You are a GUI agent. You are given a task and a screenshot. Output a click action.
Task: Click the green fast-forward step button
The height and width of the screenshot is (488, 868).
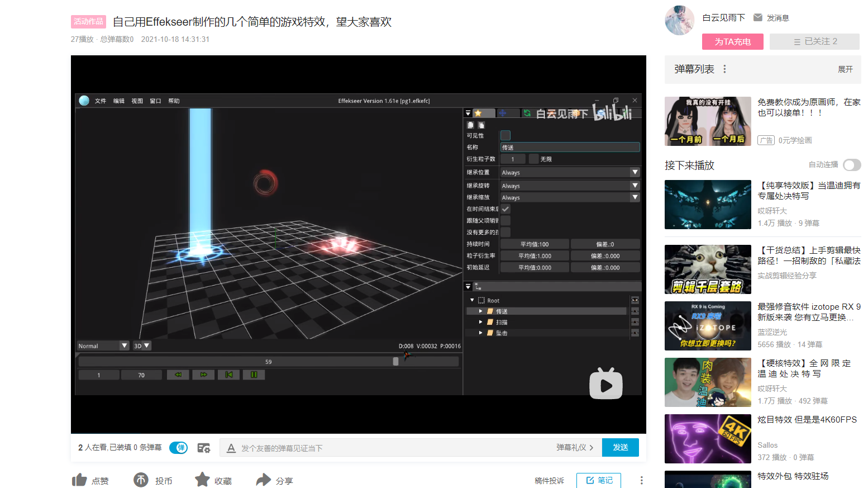click(203, 375)
